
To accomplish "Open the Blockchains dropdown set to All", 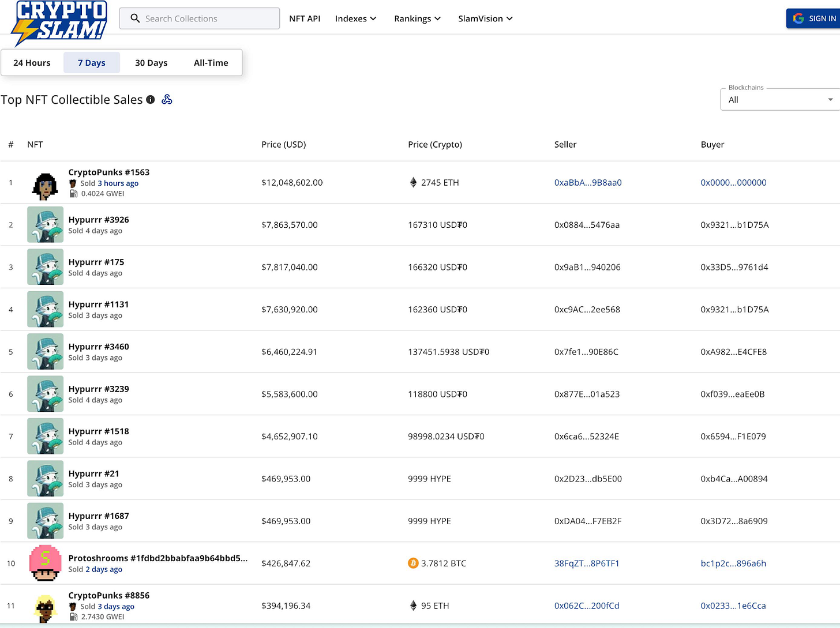I will (x=780, y=100).
